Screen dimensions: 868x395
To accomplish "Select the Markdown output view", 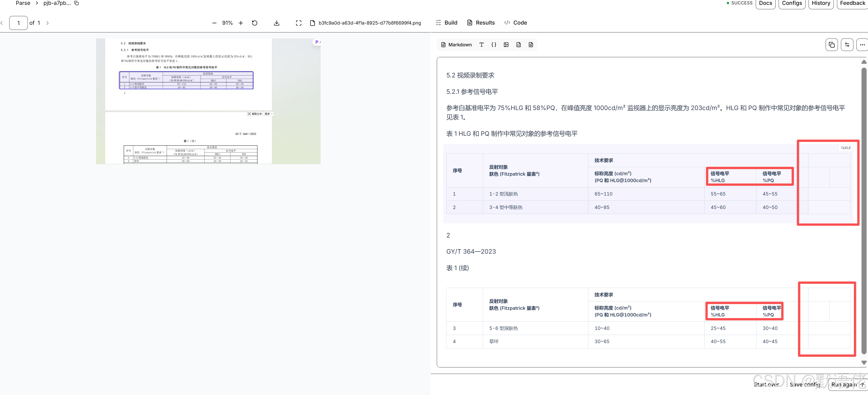I will click(456, 44).
